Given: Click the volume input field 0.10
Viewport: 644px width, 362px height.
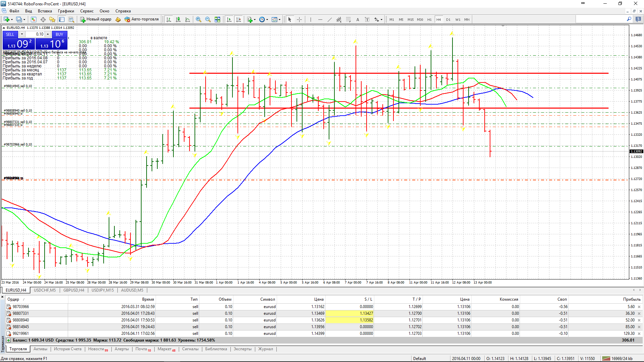Looking at the screenshot, I should (x=35, y=34).
